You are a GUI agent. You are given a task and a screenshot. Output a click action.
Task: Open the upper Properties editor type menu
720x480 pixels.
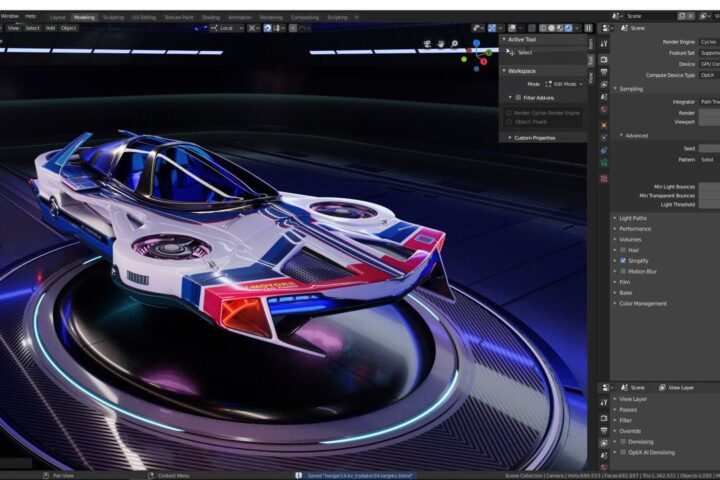(607, 28)
